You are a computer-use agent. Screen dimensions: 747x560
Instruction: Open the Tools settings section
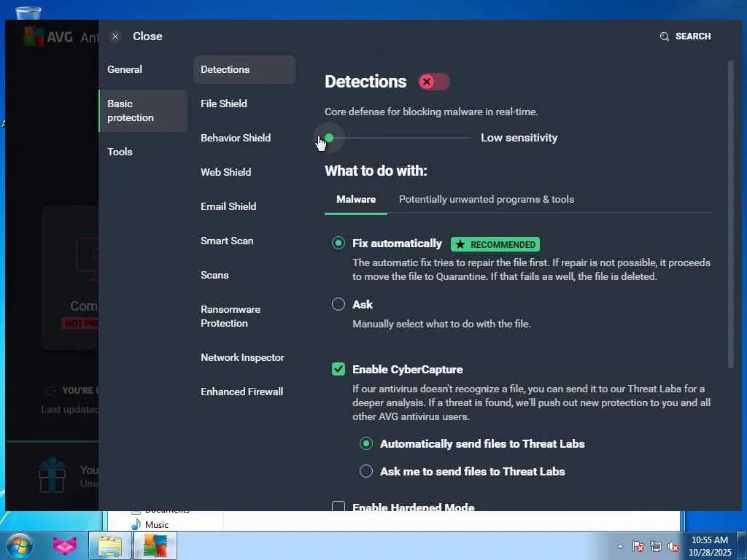(120, 152)
